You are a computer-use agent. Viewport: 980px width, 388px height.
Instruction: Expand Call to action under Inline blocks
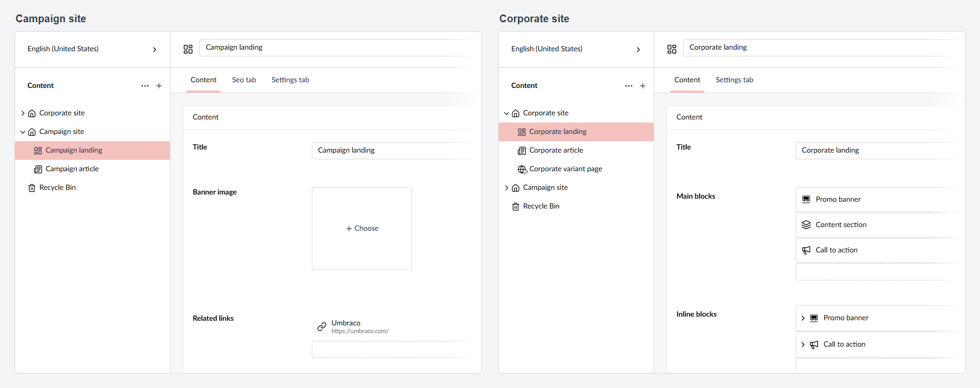803,345
